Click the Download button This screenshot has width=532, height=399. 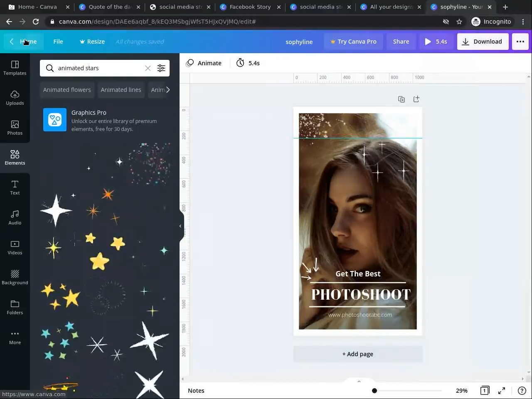coord(483,42)
